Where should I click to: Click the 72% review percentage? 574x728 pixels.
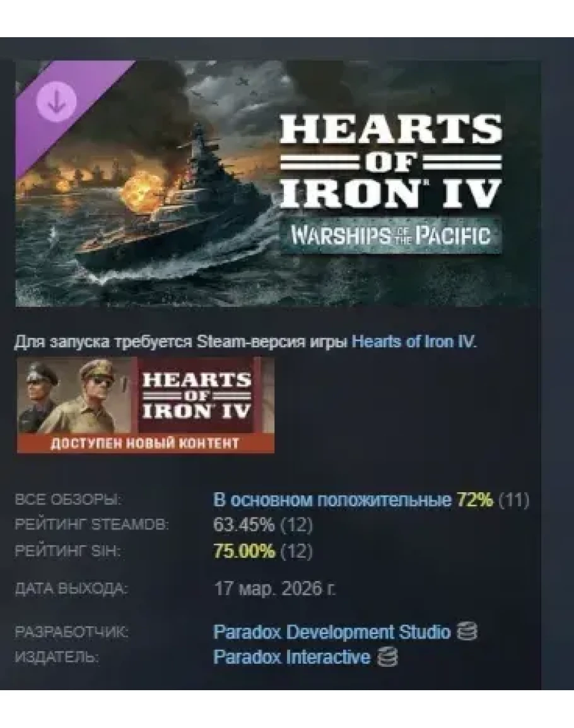pyautogui.click(x=474, y=500)
